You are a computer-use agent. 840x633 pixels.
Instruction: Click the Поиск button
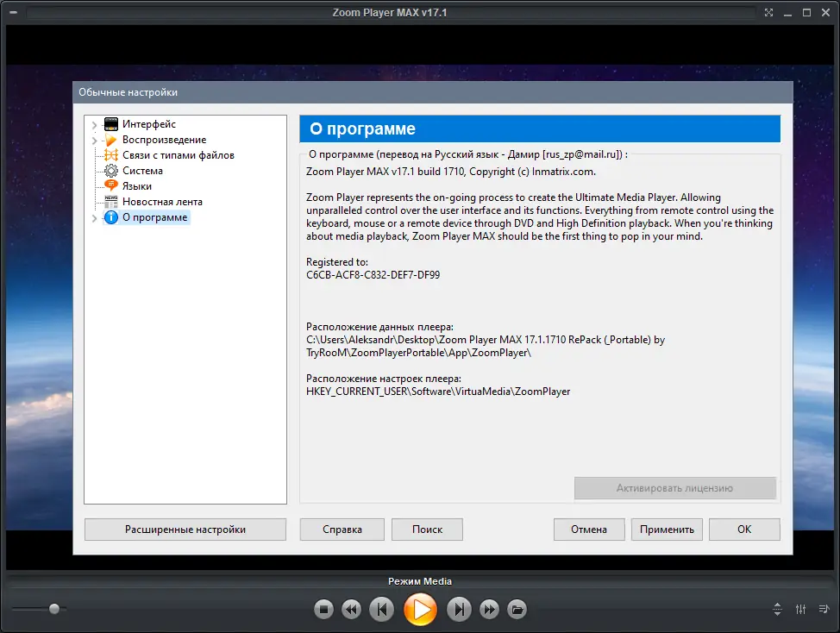coord(427,530)
